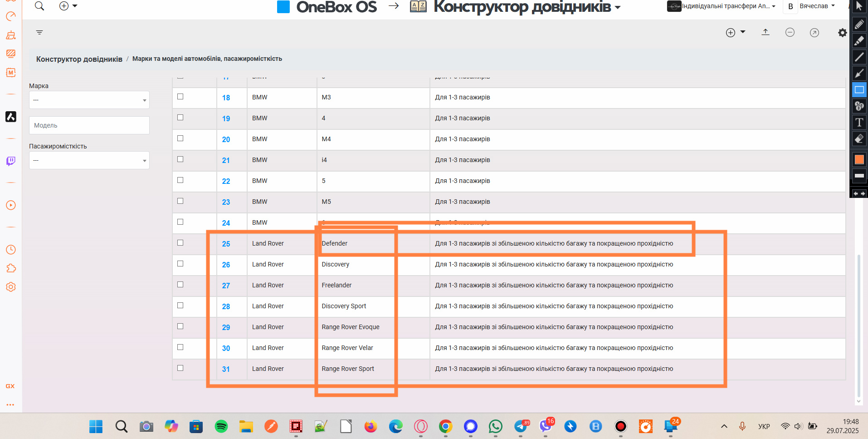Open the Марка filter dropdown
868x439 pixels.
pyautogui.click(x=89, y=100)
